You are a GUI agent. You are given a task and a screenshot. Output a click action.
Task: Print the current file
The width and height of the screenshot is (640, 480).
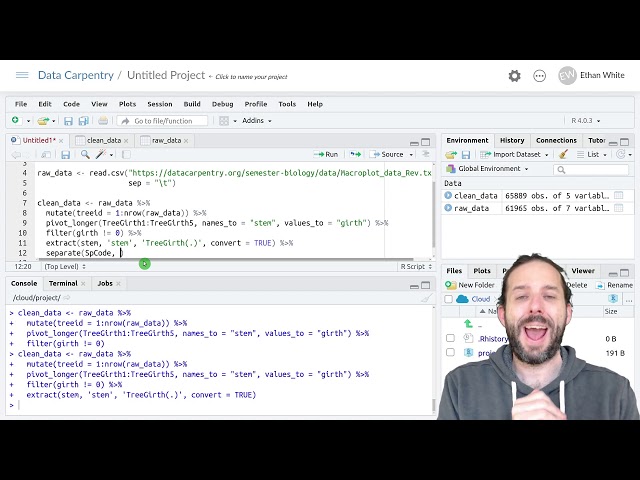pyautogui.click(x=103, y=121)
